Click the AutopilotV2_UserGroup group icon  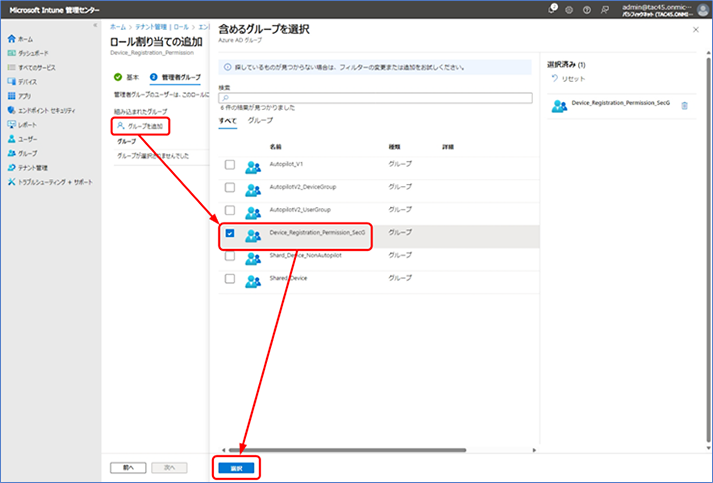pyautogui.click(x=253, y=213)
